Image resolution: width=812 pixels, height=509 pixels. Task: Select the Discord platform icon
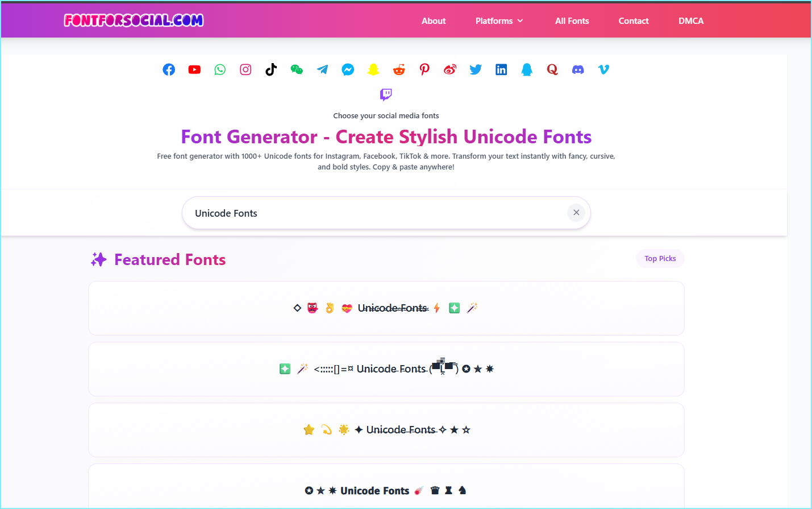click(578, 69)
